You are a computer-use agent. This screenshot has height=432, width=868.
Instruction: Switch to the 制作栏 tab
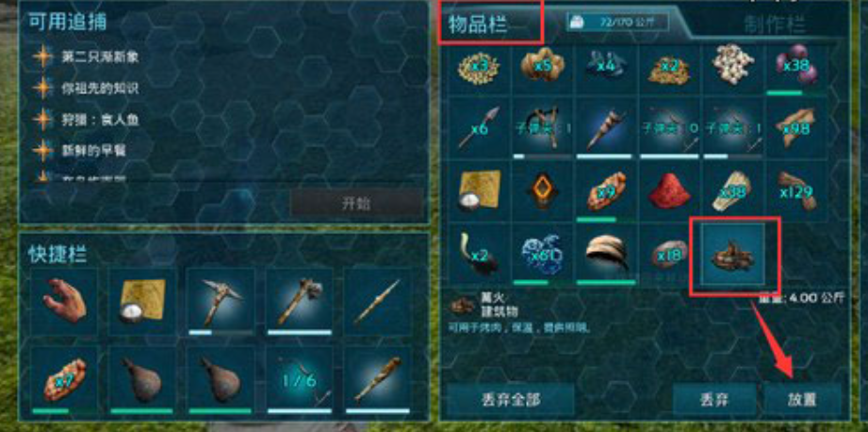775,25
